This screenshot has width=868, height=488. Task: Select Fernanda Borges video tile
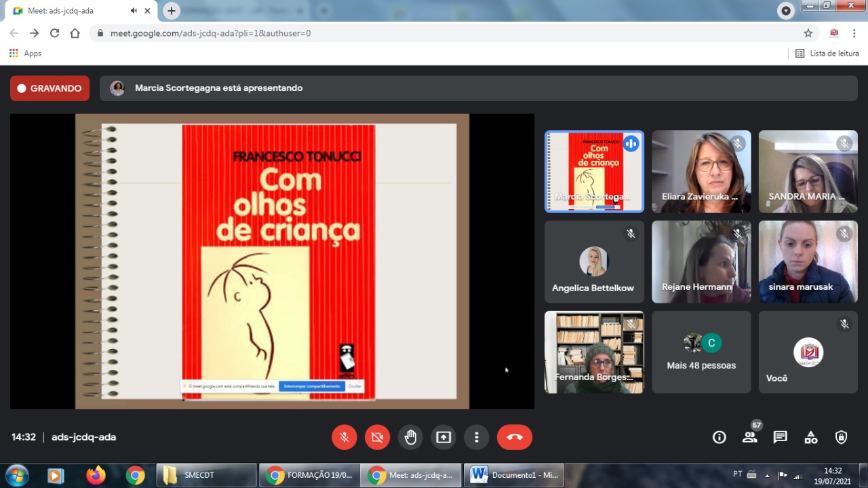pos(594,352)
